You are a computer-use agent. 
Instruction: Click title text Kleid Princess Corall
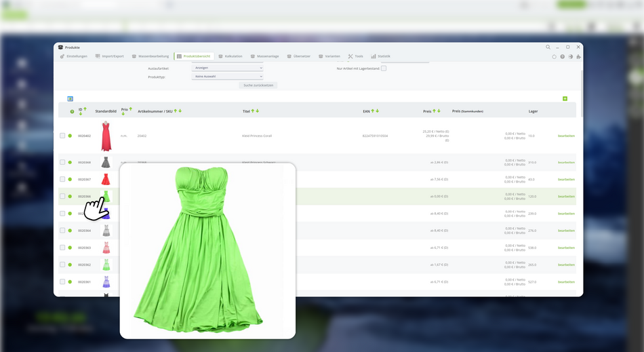point(257,136)
